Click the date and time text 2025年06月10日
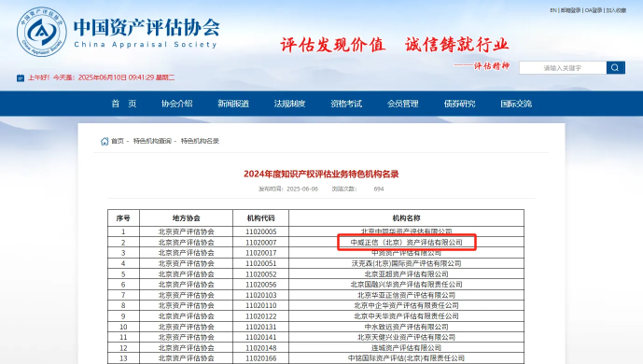 click(102, 77)
